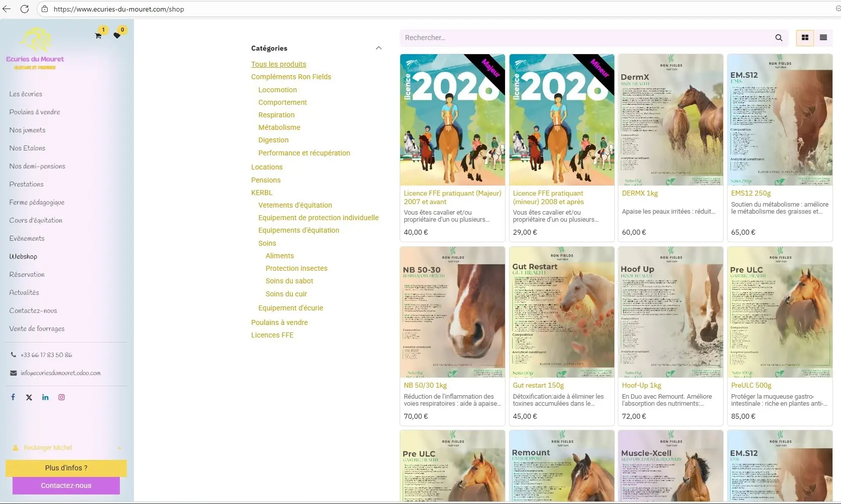Open the DermX 1kg product thumbnail

point(670,120)
